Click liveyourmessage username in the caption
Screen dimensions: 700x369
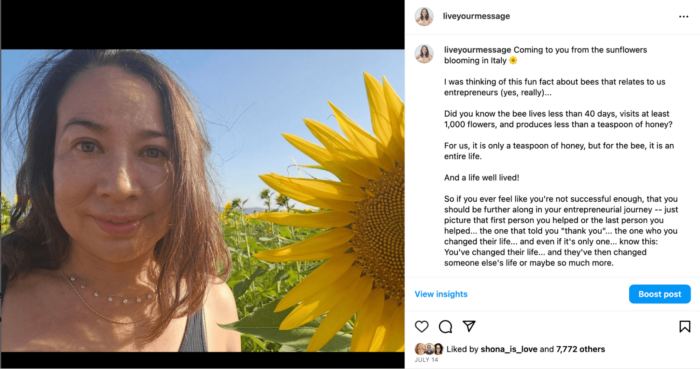point(477,50)
